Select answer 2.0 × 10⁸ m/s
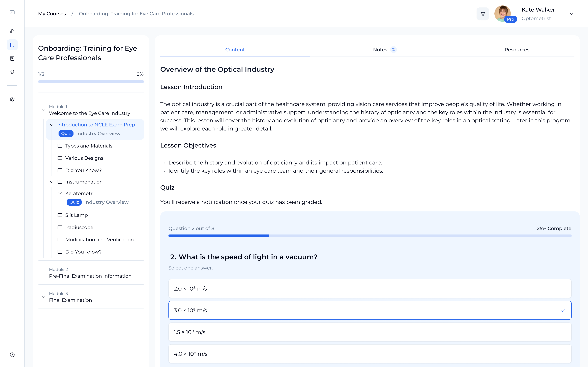 click(x=370, y=289)
